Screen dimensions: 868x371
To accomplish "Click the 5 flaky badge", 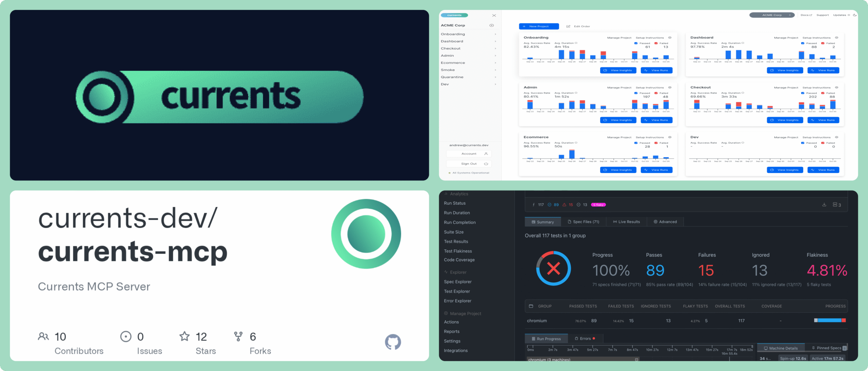I will 598,205.
